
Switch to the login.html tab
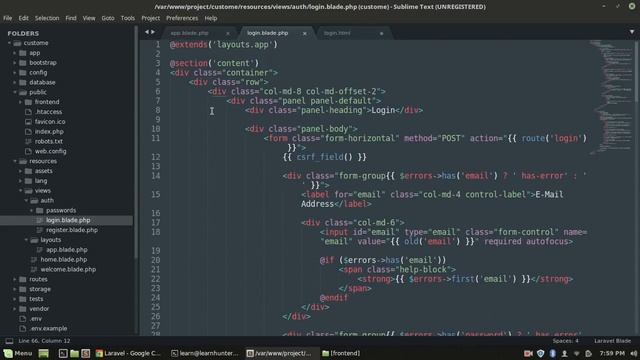point(337,33)
